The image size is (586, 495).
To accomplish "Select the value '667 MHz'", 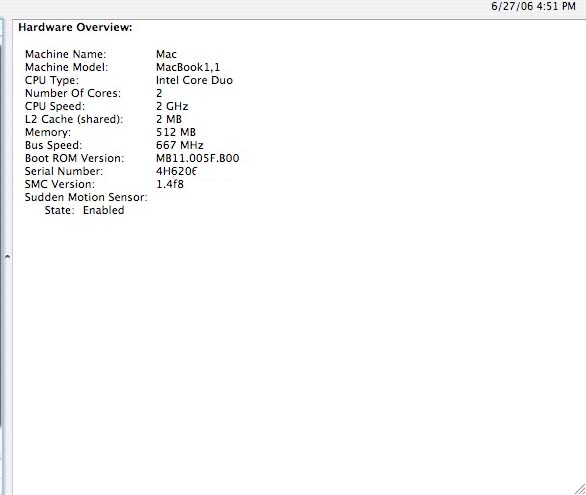I will (x=180, y=145).
